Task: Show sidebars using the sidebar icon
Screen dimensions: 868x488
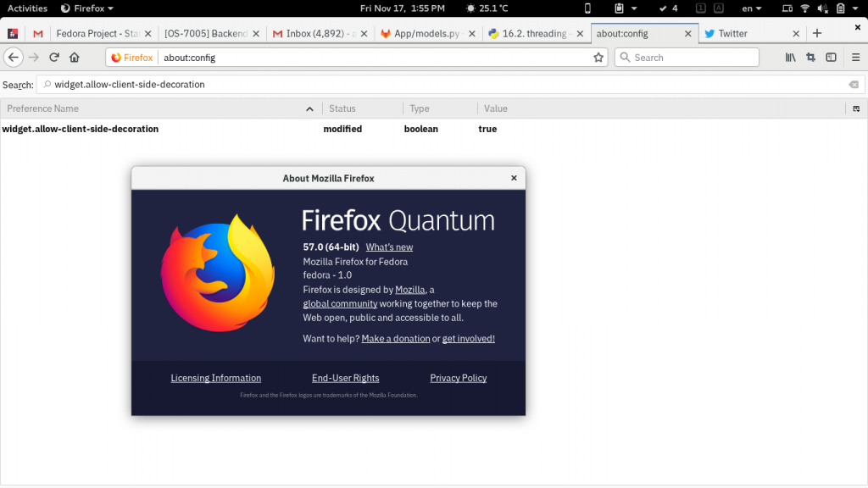Action: 831,58
